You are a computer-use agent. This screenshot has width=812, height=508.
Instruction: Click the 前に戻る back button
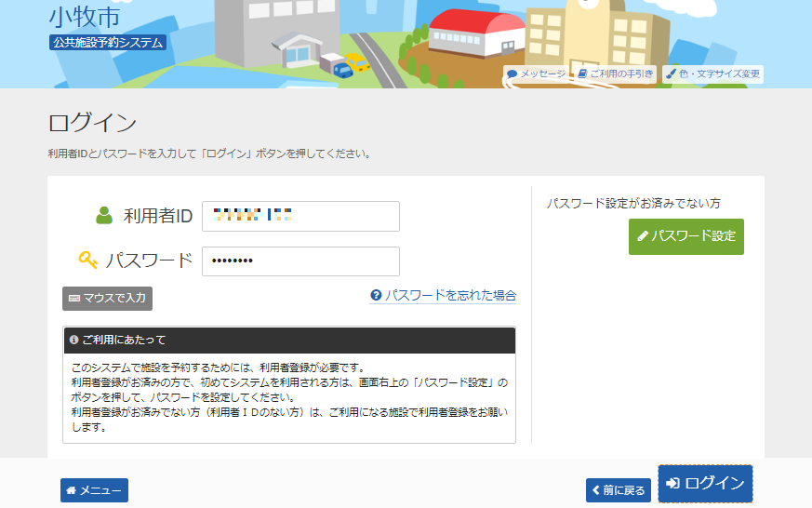coord(619,490)
